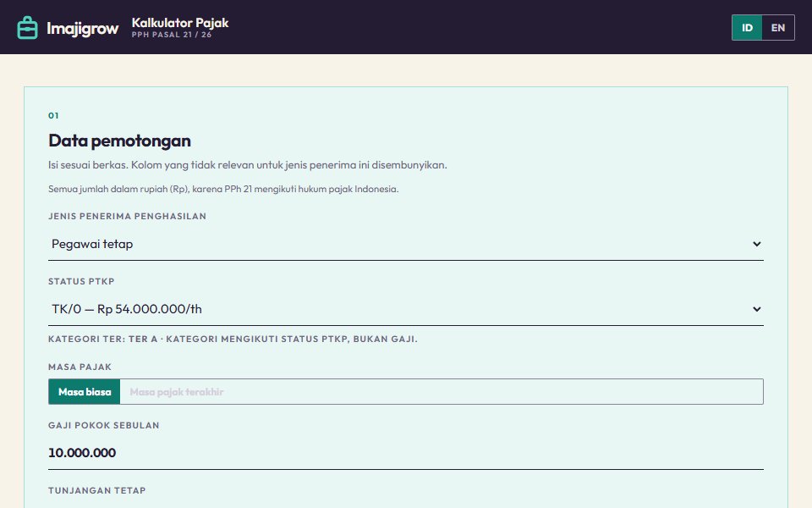Click the chevron next to TK/0 value
812x508 pixels.
tap(756, 310)
